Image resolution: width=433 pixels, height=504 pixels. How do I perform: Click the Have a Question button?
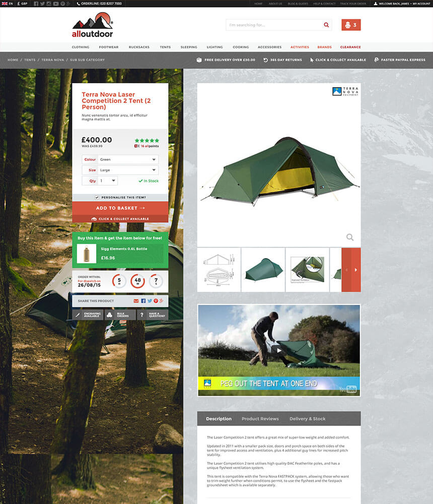coord(153,315)
